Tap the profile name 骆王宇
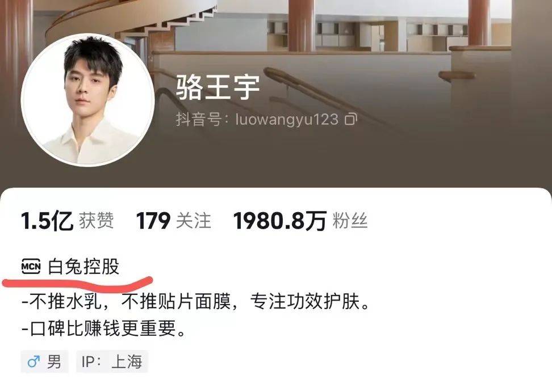 tap(218, 87)
